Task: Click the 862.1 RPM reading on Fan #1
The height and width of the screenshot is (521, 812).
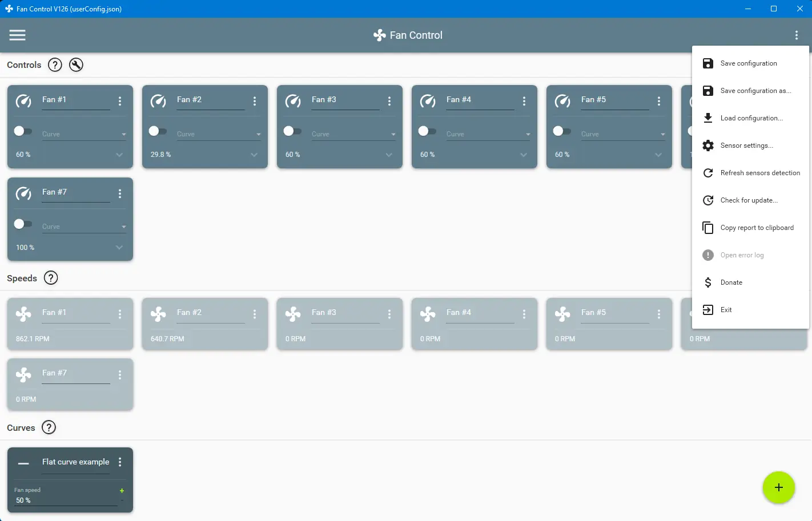Action: point(33,339)
